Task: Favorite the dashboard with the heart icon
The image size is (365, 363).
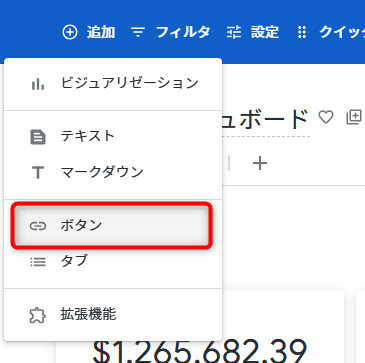Action: tap(326, 117)
